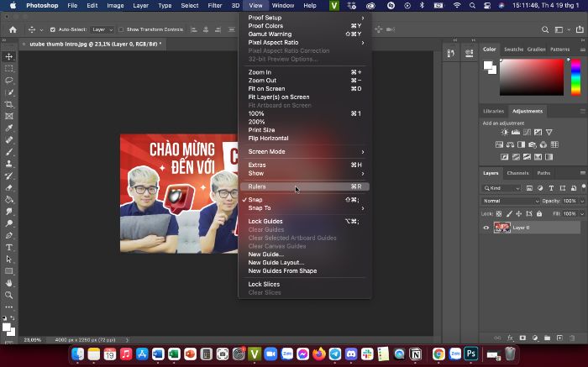This screenshot has height=367, width=588.
Task: Click New Guides From Shape
Action: pyautogui.click(x=304, y=270)
